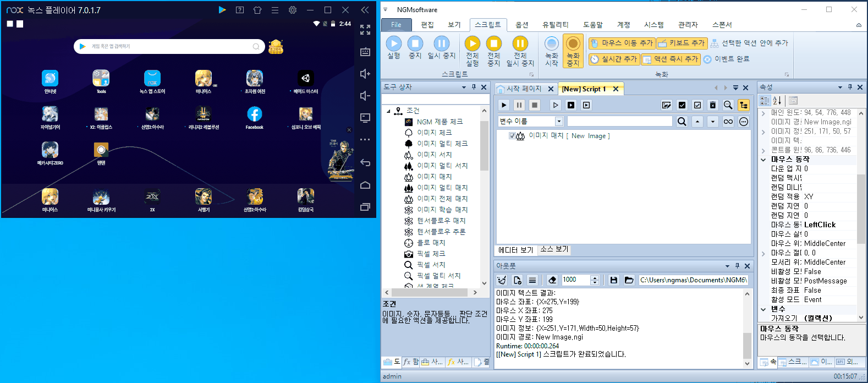Click the image edit icon in the script toolbar
Image resolution: width=868 pixels, height=383 pixels.
click(x=667, y=105)
